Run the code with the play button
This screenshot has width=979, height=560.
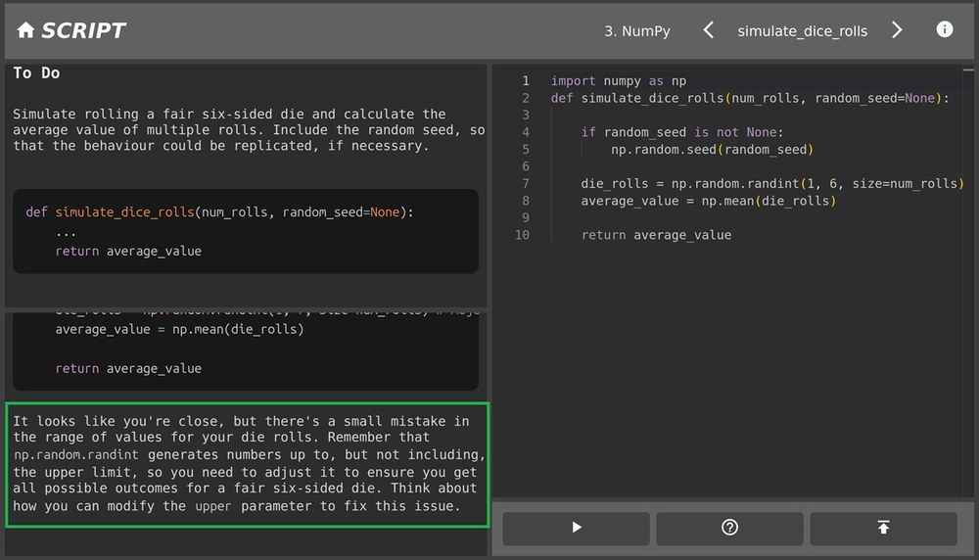pos(577,528)
